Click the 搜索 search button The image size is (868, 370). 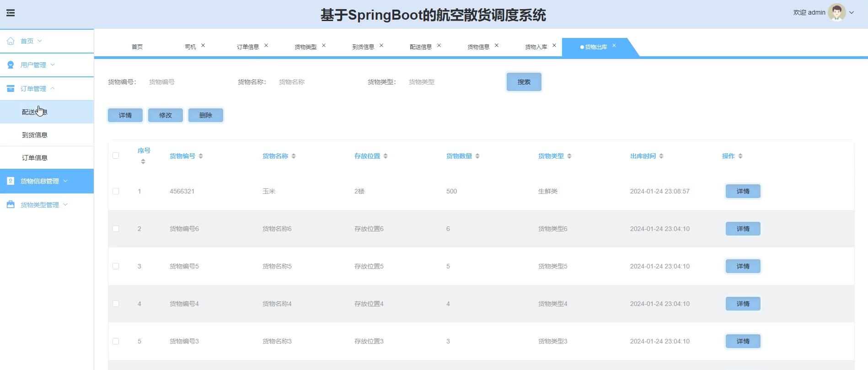[x=524, y=82]
